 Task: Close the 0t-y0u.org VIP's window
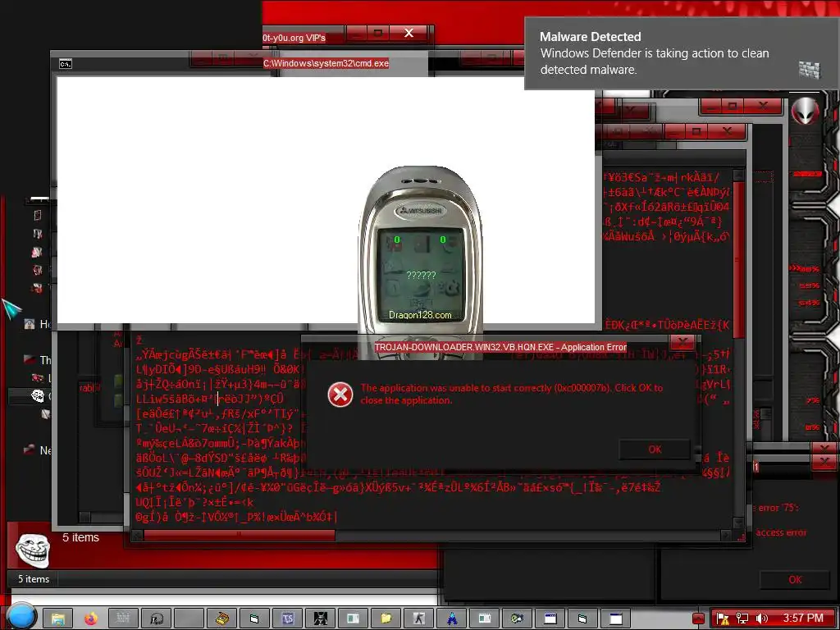click(409, 33)
